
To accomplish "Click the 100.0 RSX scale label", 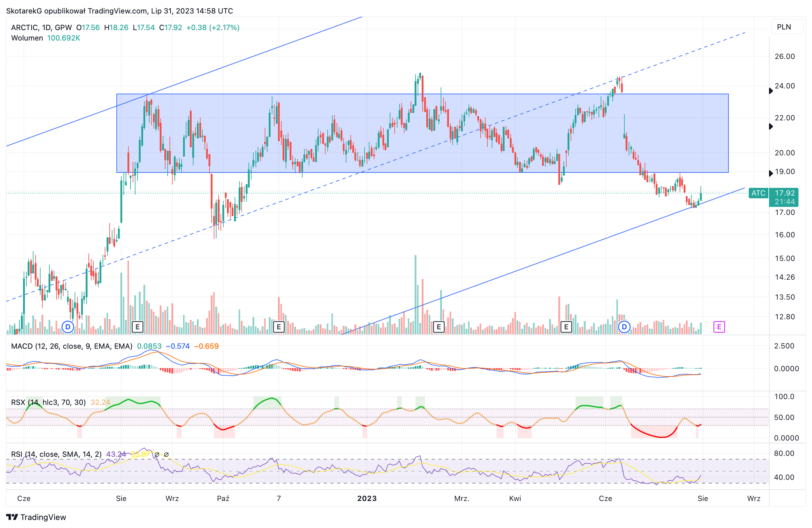I will pyautogui.click(x=784, y=396).
